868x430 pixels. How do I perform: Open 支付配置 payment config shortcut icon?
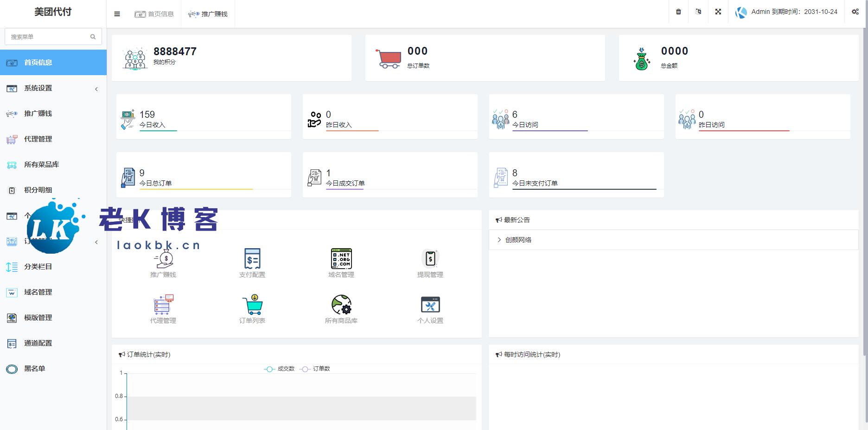[x=252, y=259]
